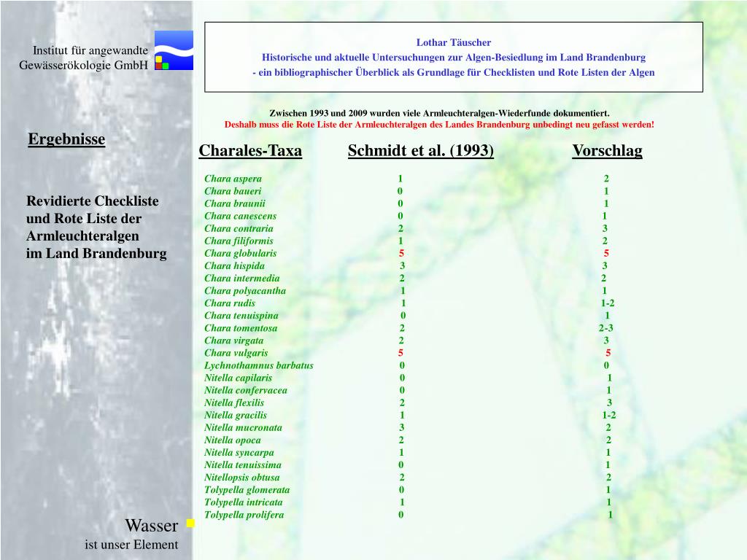Click the red Vorschlag value 5 for Chara vulgaris

coord(608,353)
